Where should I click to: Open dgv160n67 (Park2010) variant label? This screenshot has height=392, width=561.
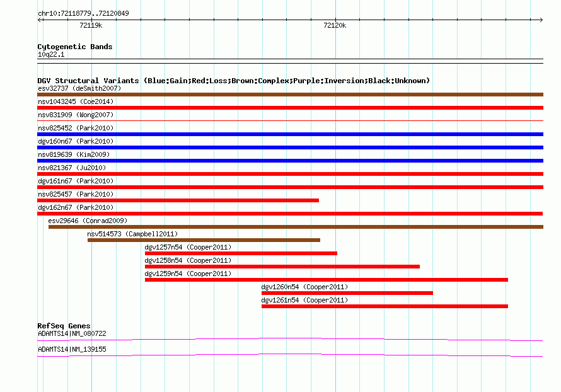76,141
